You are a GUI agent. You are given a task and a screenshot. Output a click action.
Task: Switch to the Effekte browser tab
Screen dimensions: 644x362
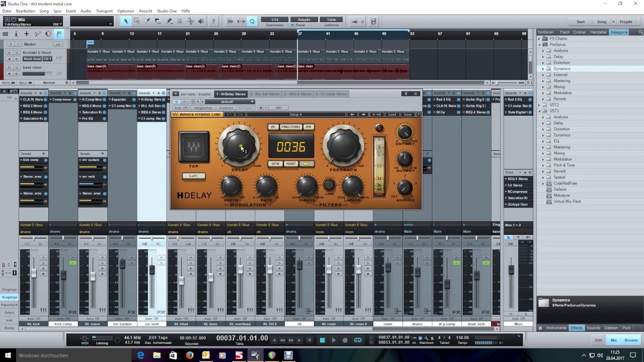point(577,328)
